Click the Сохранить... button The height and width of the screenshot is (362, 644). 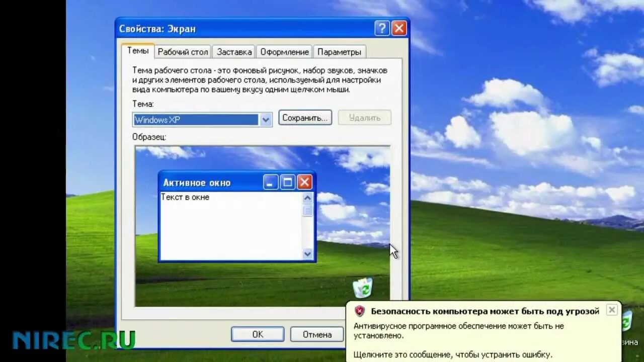(x=305, y=118)
